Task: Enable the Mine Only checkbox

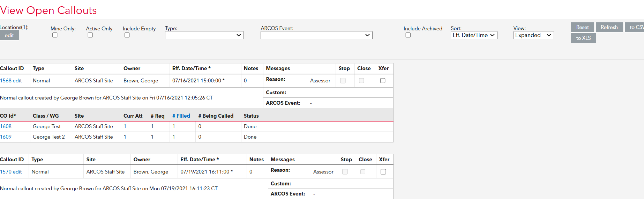Action: 55,35
